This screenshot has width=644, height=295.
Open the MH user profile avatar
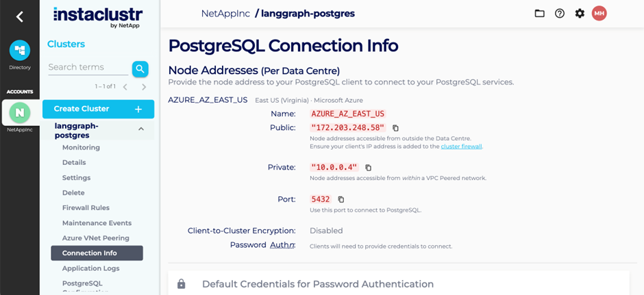pos(599,14)
